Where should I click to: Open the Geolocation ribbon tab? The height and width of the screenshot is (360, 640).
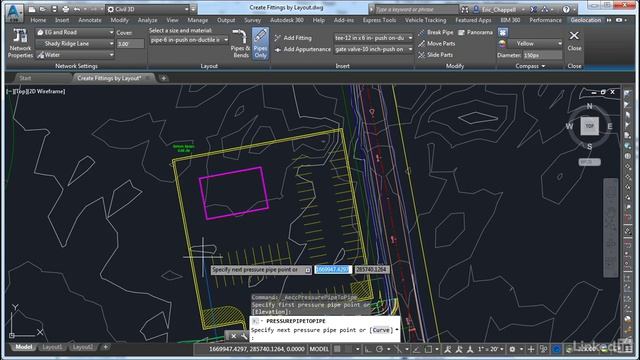[585, 20]
